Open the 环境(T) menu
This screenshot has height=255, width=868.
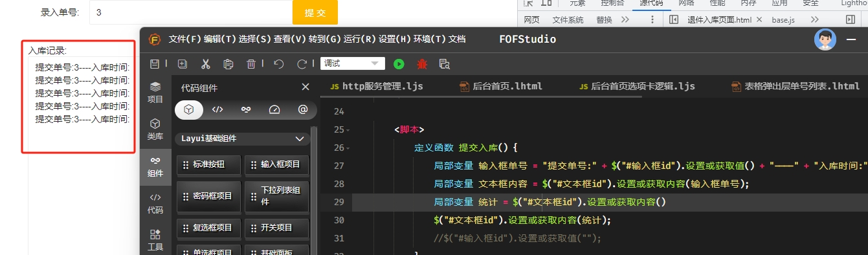pos(430,39)
